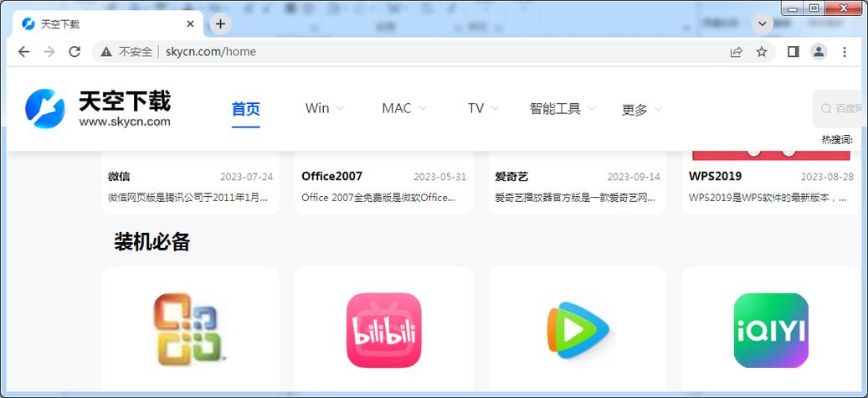This screenshot has height=398, width=868.
Task: Close the 天空下载 tab
Action: click(190, 23)
